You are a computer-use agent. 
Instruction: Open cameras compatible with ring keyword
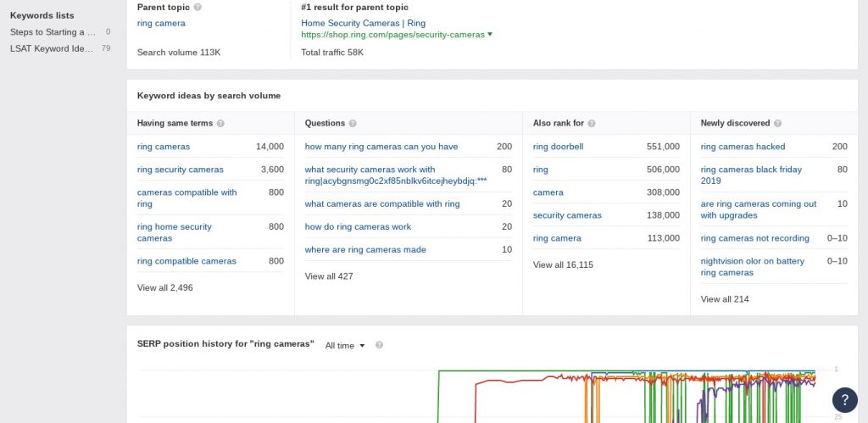point(187,198)
